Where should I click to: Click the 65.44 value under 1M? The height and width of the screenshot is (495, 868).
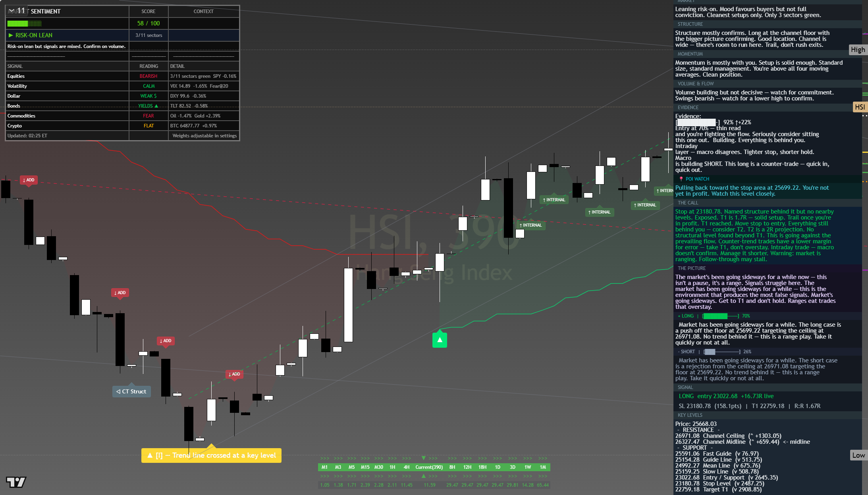click(543, 485)
